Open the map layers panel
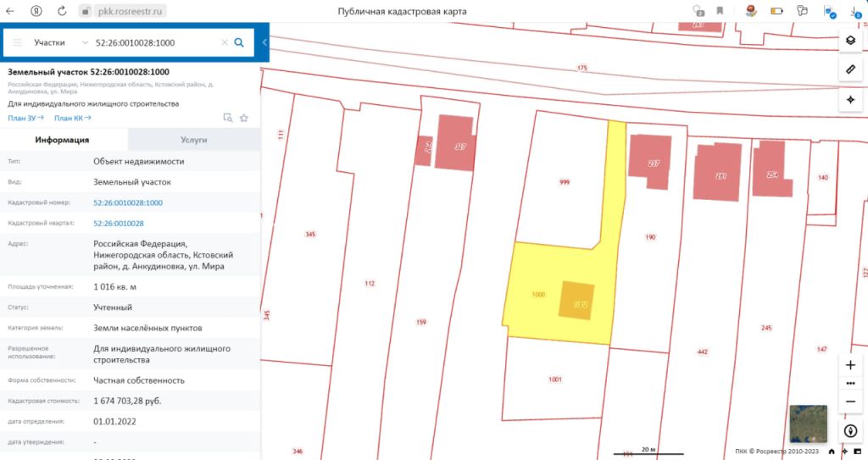The image size is (868, 460). point(850,41)
